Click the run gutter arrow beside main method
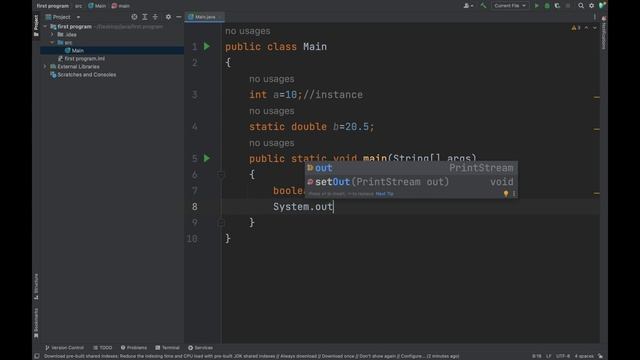Image resolution: width=640 pixels, height=360 pixels. pyautogui.click(x=207, y=158)
